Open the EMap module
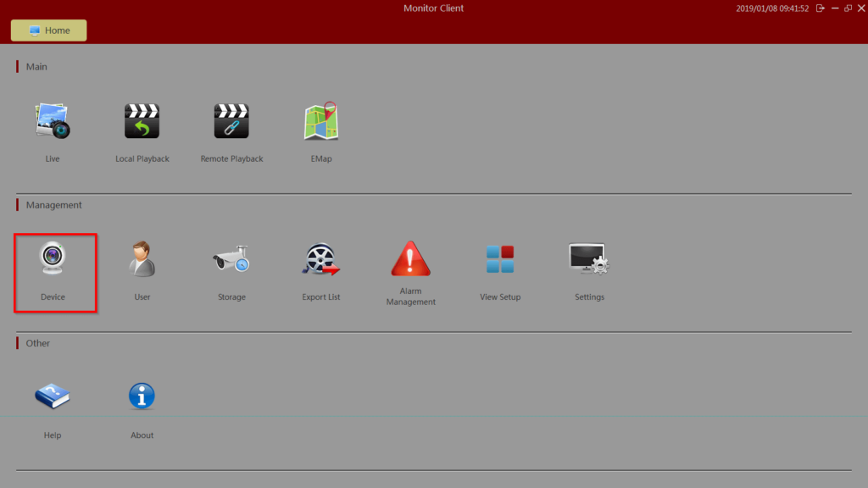 pos(320,121)
